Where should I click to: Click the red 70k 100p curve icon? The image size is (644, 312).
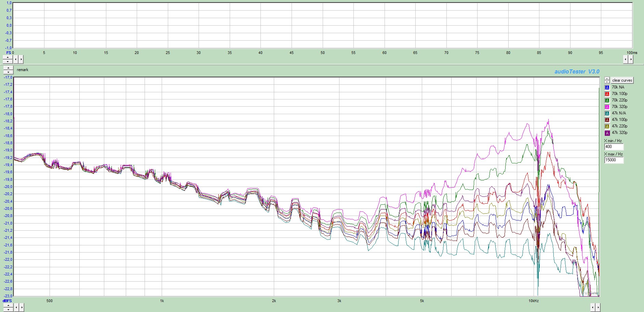(607, 94)
